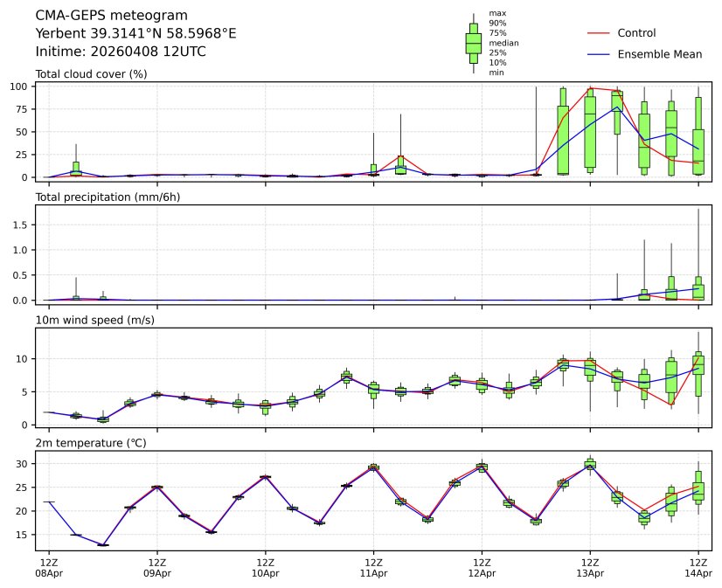Click the red Control legend line
Screen dimensions: 722x588
[597, 33]
